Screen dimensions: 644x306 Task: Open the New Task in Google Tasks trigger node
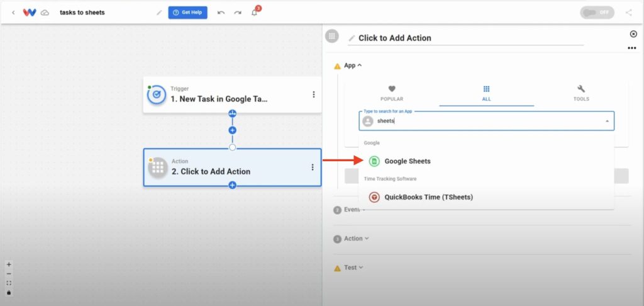[x=233, y=94]
